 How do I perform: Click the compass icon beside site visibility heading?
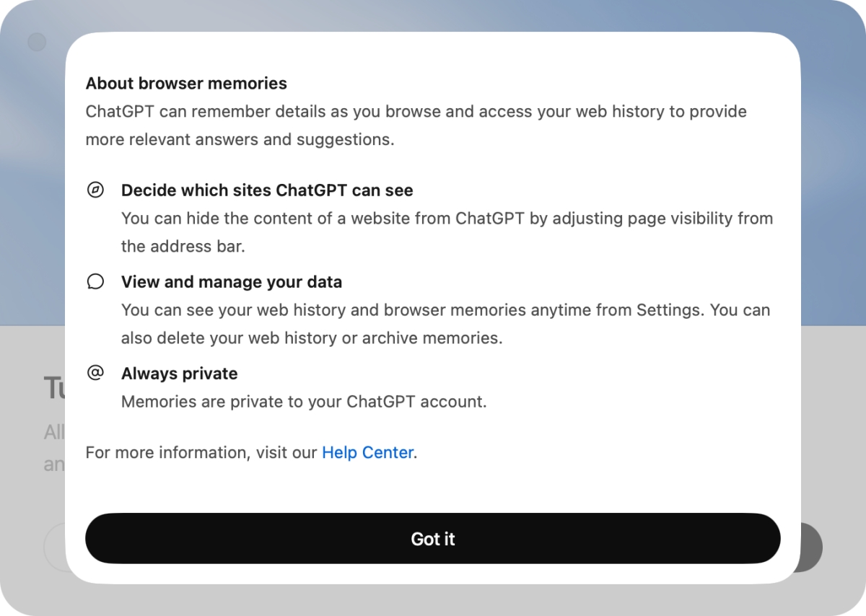[95, 190]
